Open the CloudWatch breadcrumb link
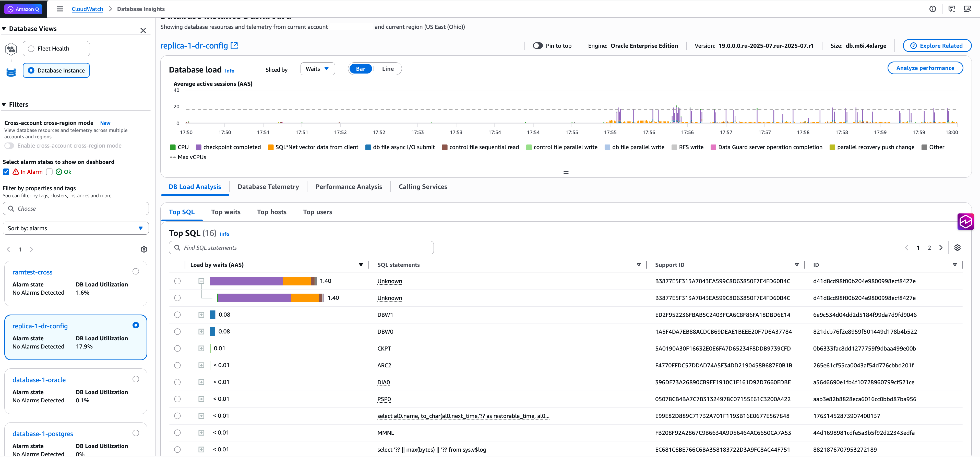980x457 pixels. click(x=87, y=9)
